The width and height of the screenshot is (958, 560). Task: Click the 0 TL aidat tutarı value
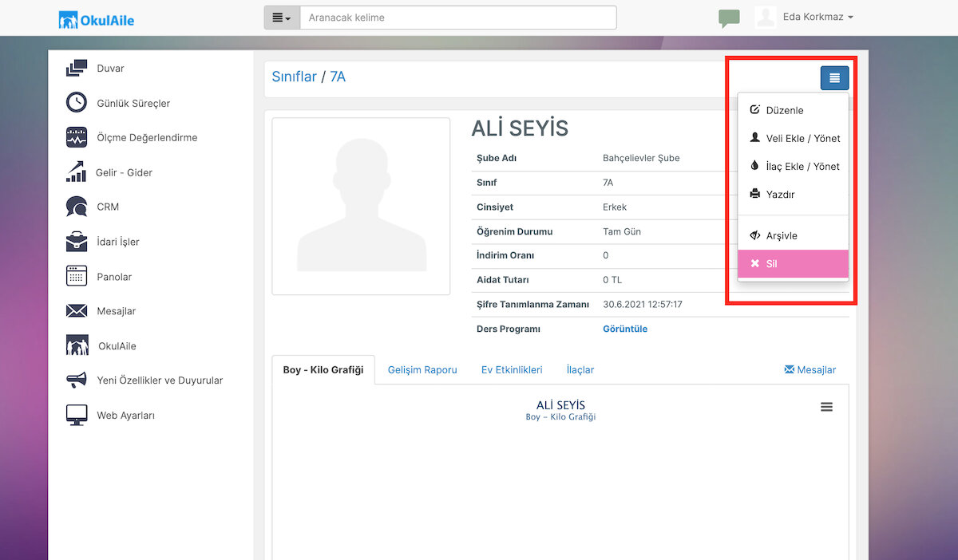click(612, 280)
